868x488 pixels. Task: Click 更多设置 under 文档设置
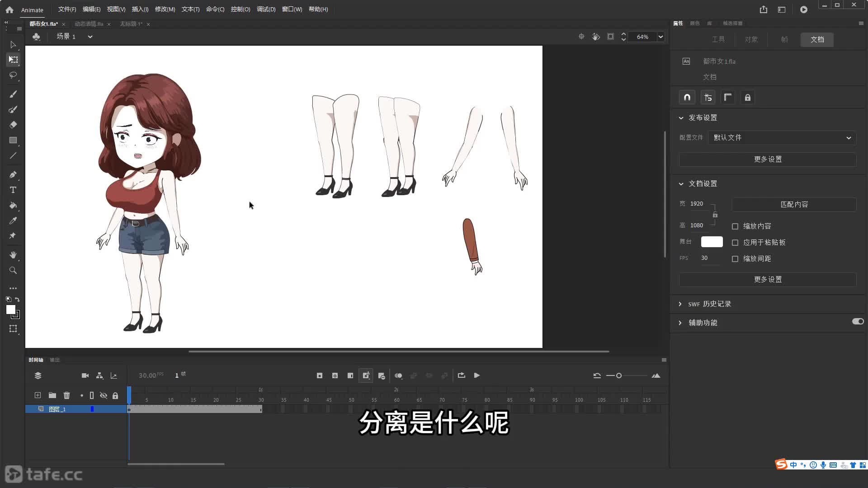click(768, 280)
